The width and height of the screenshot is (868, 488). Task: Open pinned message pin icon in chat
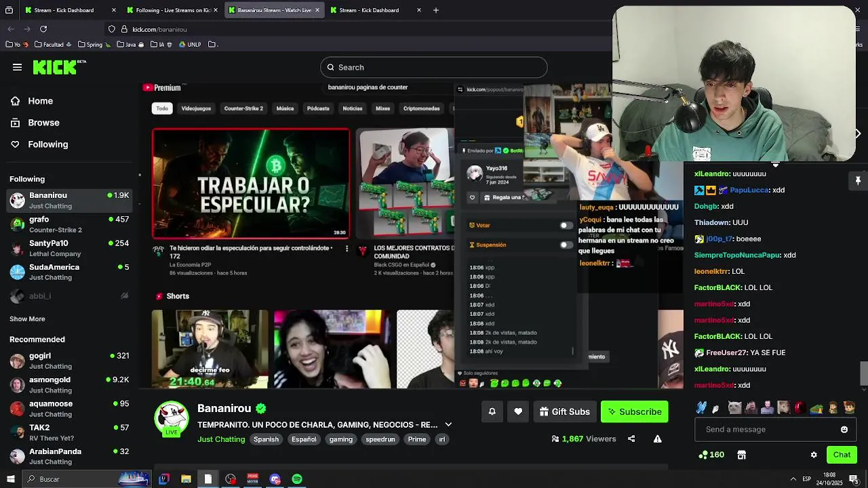858,180
